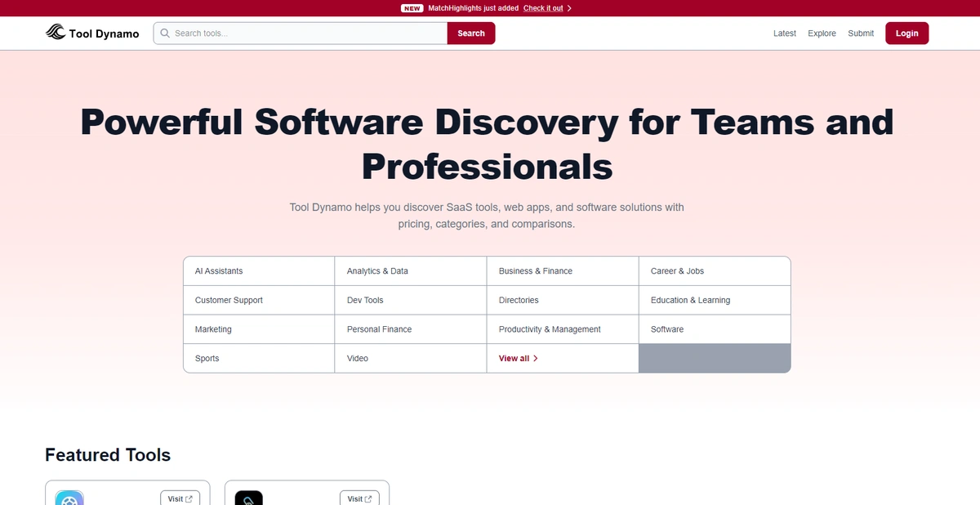
Task: Open the Dev Tools category
Action: coord(364,300)
